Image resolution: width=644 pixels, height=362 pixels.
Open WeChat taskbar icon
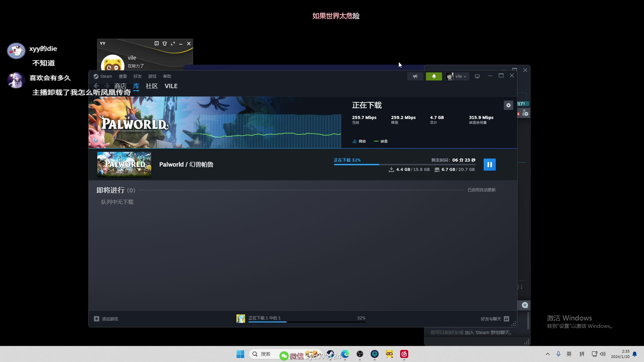click(284, 356)
